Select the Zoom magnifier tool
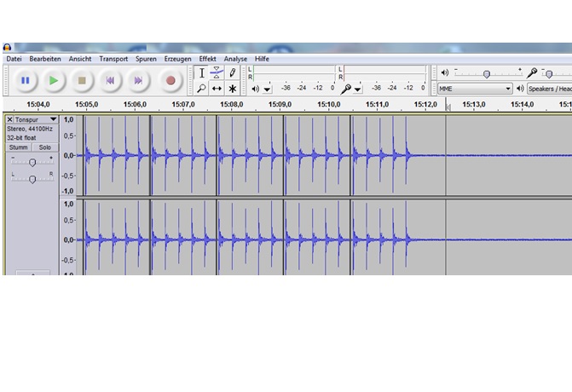 tap(201, 89)
